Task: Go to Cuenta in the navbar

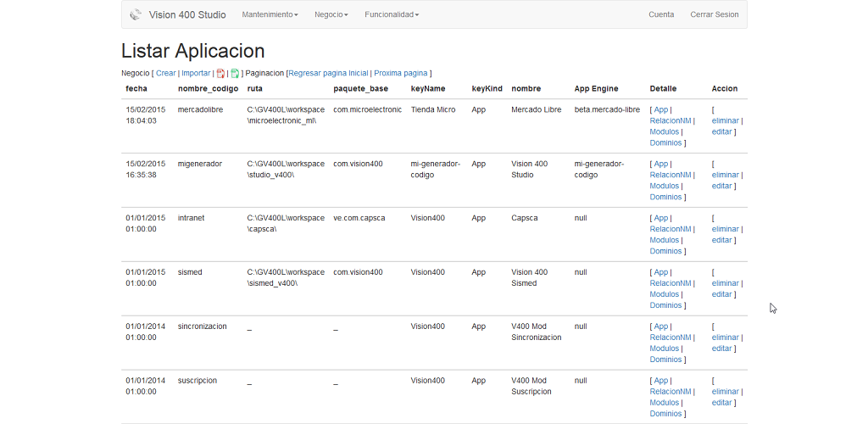Action: point(661,14)
